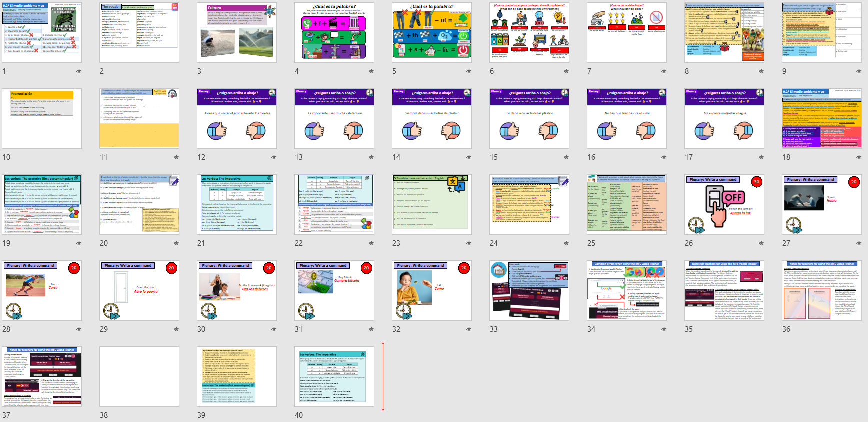
Task: Click the star icon below slide 15
Action: (566, 157)
